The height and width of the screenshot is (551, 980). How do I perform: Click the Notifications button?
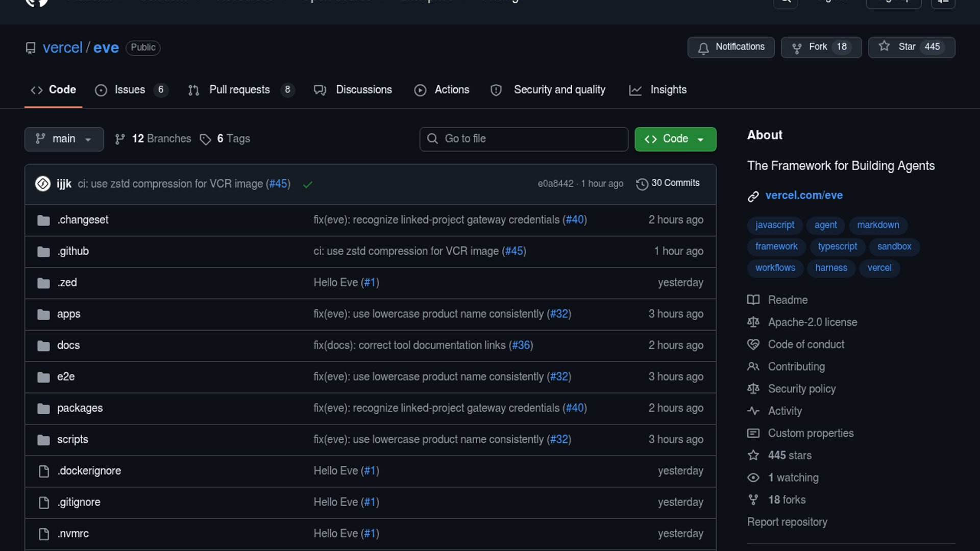731,47
